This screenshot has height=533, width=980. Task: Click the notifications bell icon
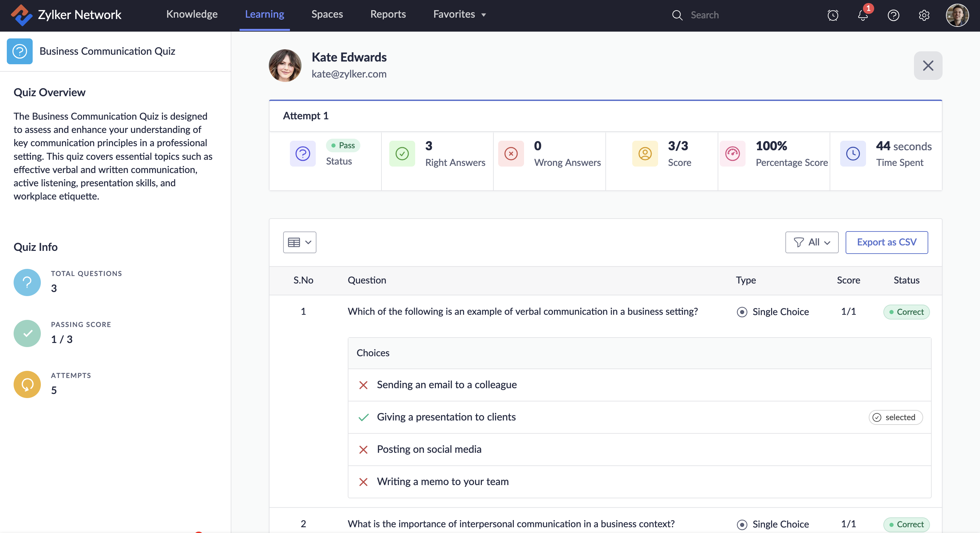coord(863,15)
